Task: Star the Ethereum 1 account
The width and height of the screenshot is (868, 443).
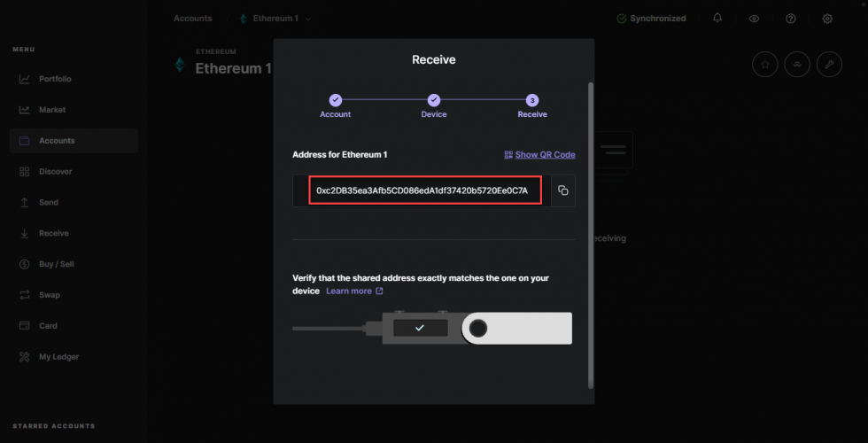Action: [764, 65]
